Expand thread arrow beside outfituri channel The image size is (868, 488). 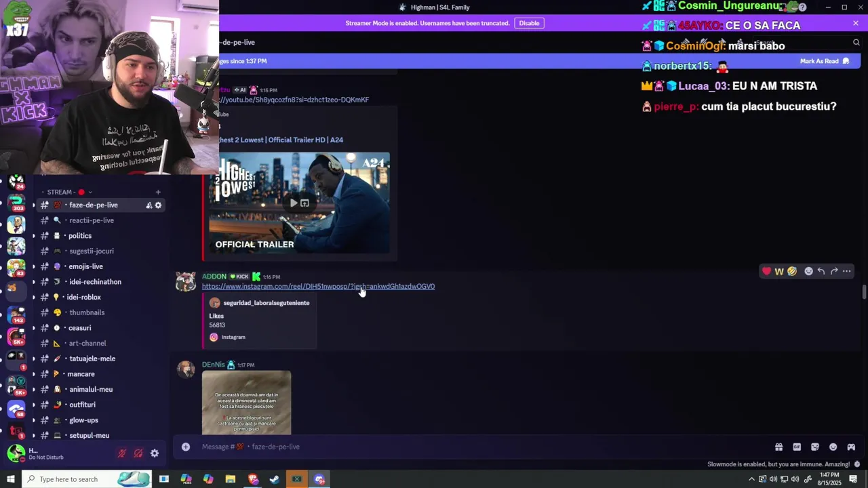(x=33, y=405)
